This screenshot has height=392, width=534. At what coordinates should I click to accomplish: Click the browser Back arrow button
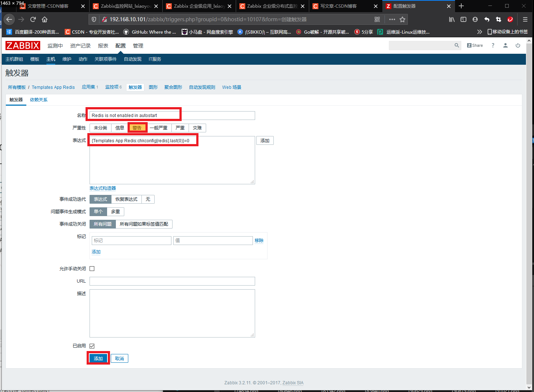[x=9, y=19]
